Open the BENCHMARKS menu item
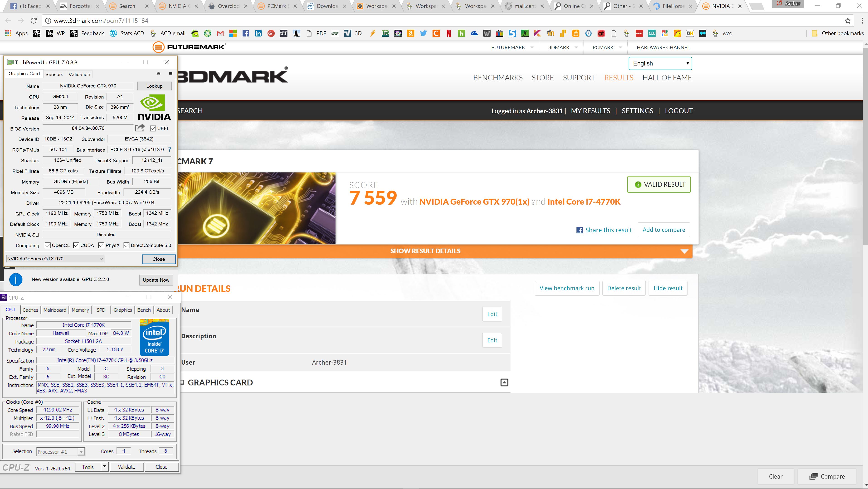Screen dimensions: 868x489 pos(498,78)
